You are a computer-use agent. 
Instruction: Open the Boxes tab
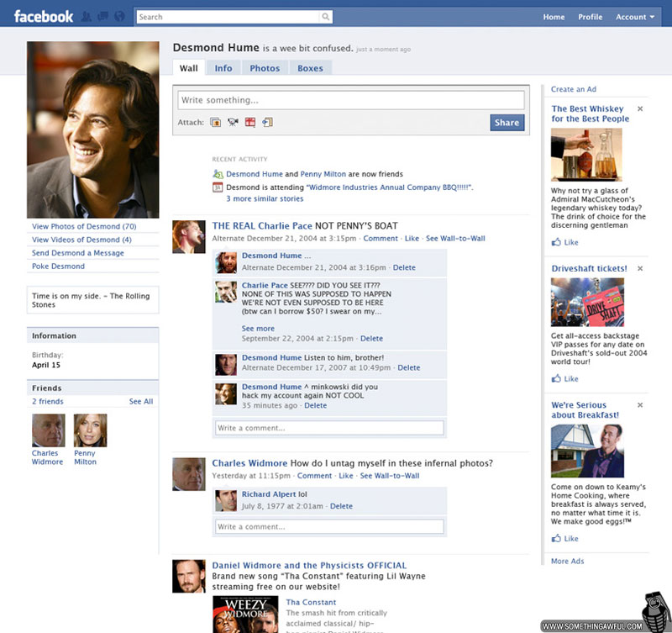tap(310, 68)
